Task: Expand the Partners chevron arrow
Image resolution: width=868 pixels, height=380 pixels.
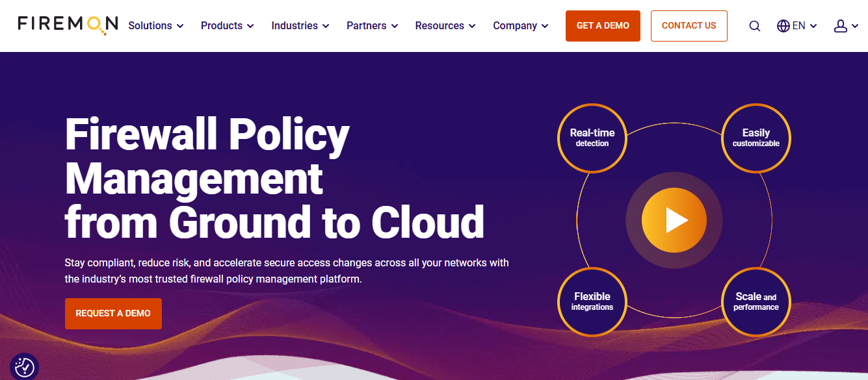Action: coord(395,26)
